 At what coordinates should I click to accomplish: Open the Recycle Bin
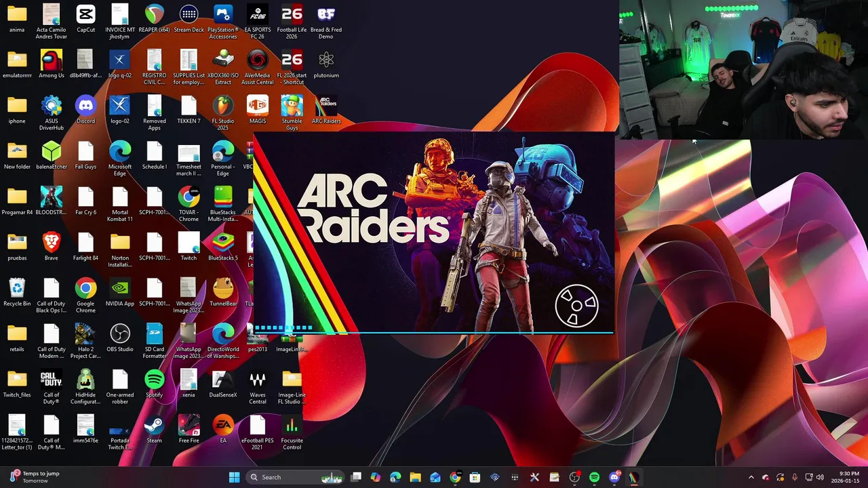[x=17, y=292]
